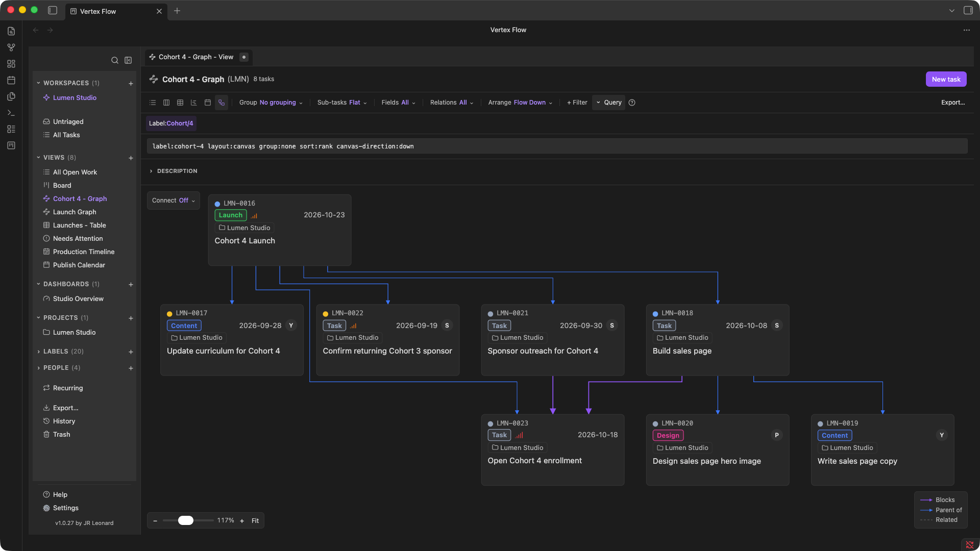Open the files icon in left rail

[x=11, y=31]
